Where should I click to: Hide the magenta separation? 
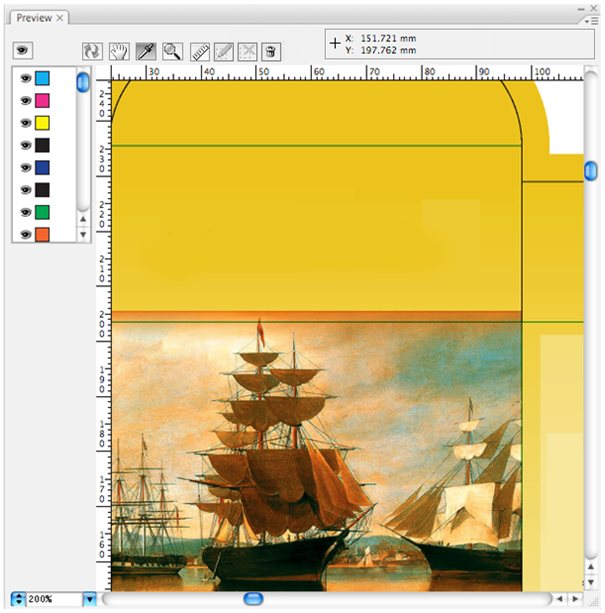[25, 100]
